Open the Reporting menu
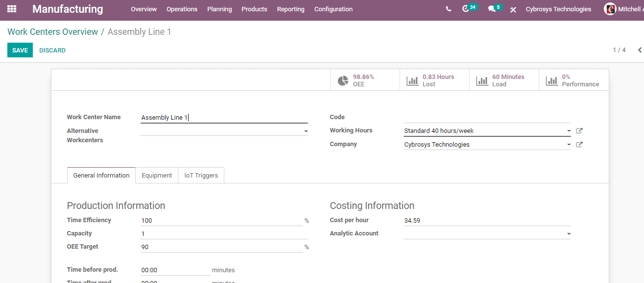The height and width of the screenshot is (283, 644). point(290,9)
